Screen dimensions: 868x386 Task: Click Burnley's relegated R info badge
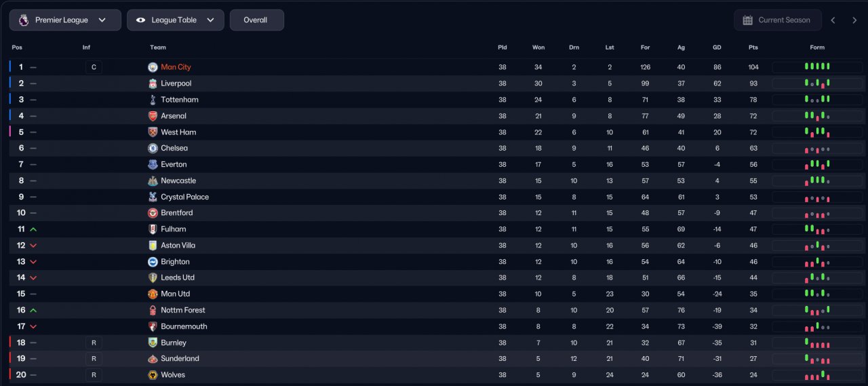point(94,343)
